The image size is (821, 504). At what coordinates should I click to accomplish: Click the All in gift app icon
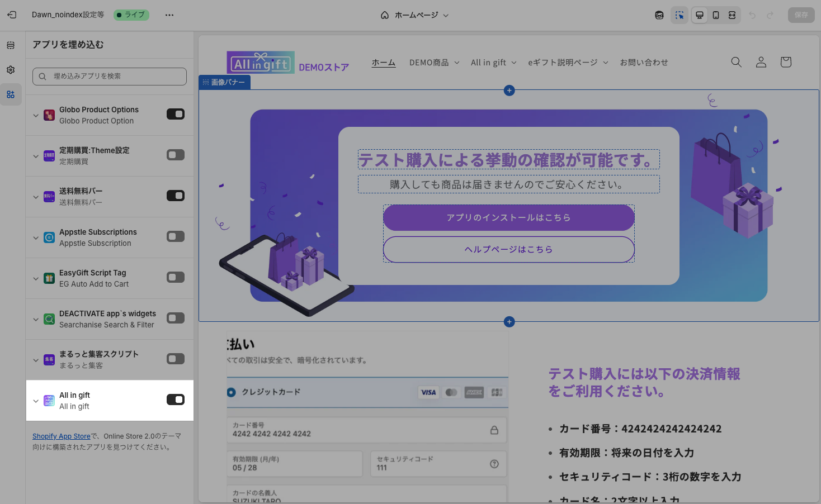pos(49,401)
